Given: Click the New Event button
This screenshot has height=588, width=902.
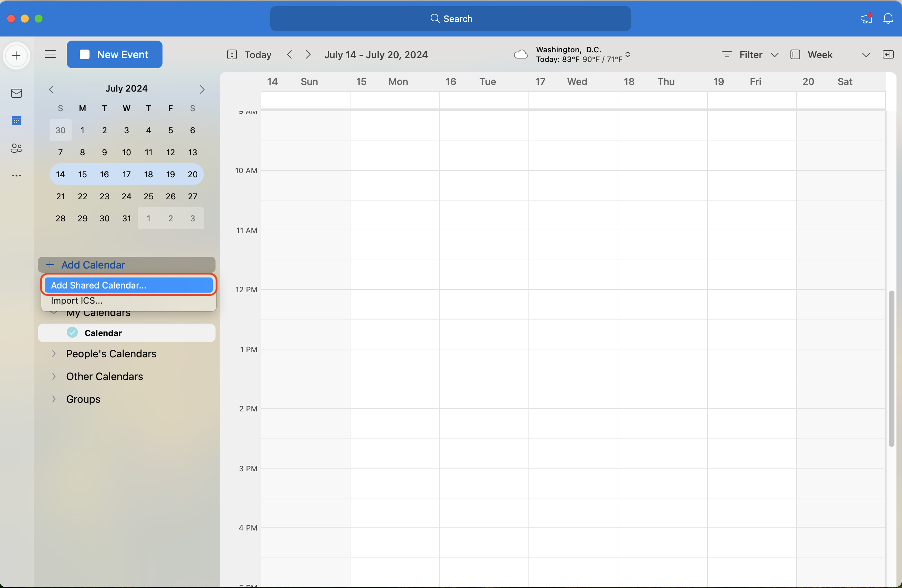Looking at the screenshot, I should pos(114,54).
